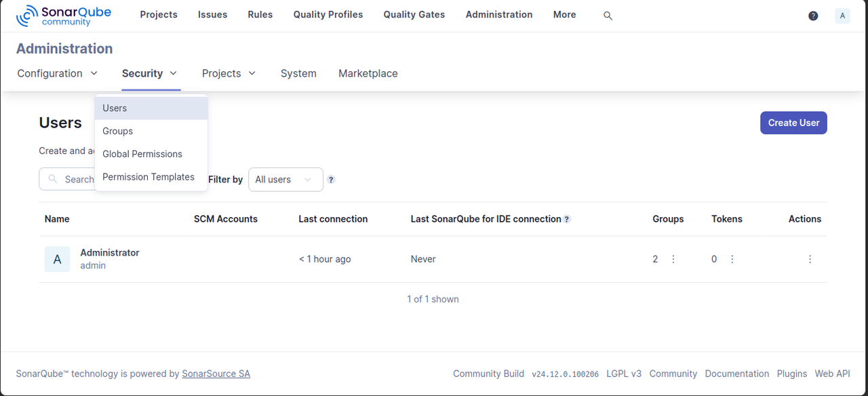Click the Administrator avatar letter A

click(57, 259)
